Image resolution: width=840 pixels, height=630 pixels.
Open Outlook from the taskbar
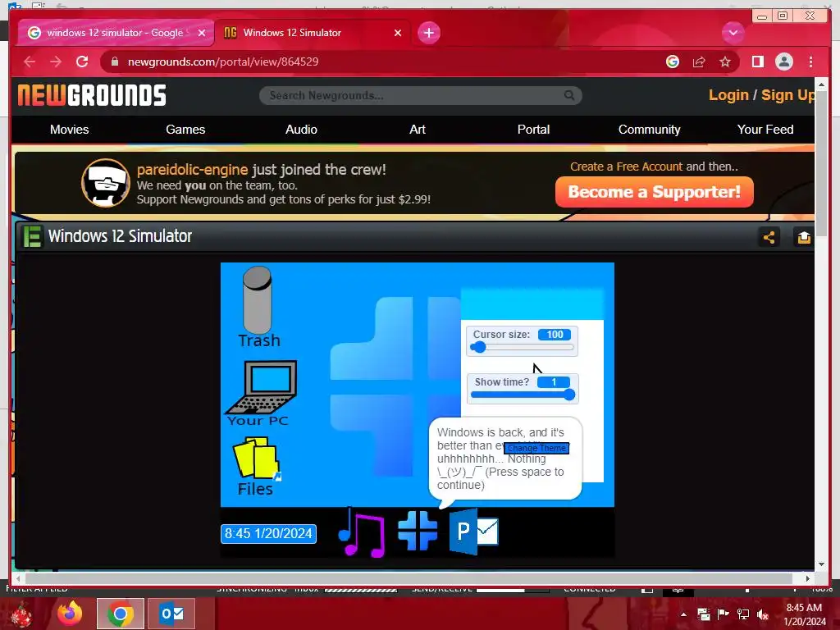point(171,614)
